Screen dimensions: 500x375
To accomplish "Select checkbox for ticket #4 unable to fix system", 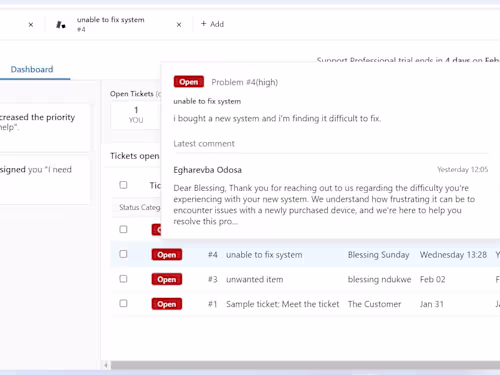I will coord(123,254).
